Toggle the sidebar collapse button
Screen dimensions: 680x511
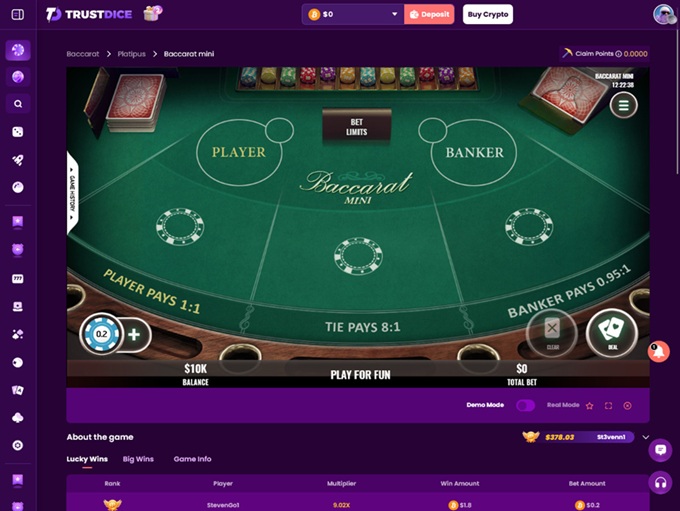tap(18, 14)
